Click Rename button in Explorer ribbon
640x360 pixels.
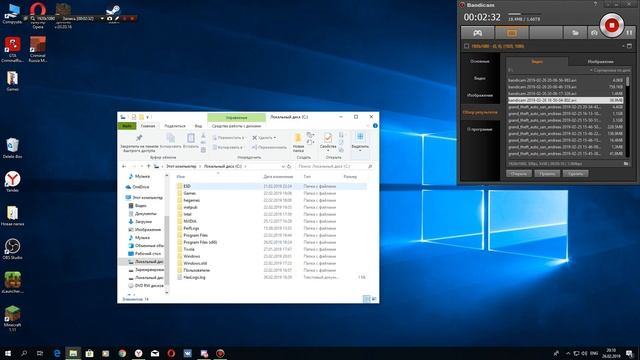coord(269,147)
